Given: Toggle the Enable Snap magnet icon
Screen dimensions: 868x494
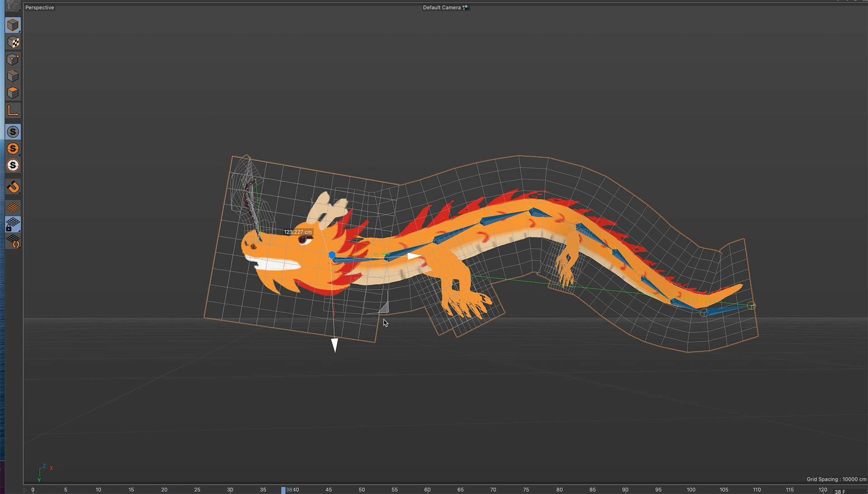Looking at the screenshot, I should 13,187.
